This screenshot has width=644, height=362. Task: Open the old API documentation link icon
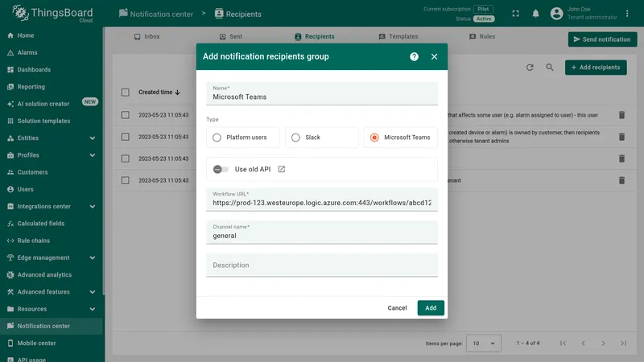pyautogui.click(x=281, y=169)
